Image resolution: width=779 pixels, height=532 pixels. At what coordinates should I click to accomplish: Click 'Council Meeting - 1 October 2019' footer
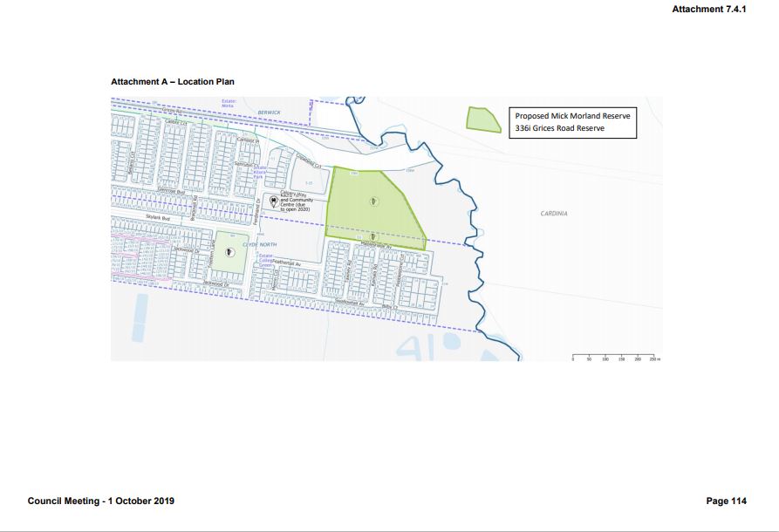pos(101,501)
